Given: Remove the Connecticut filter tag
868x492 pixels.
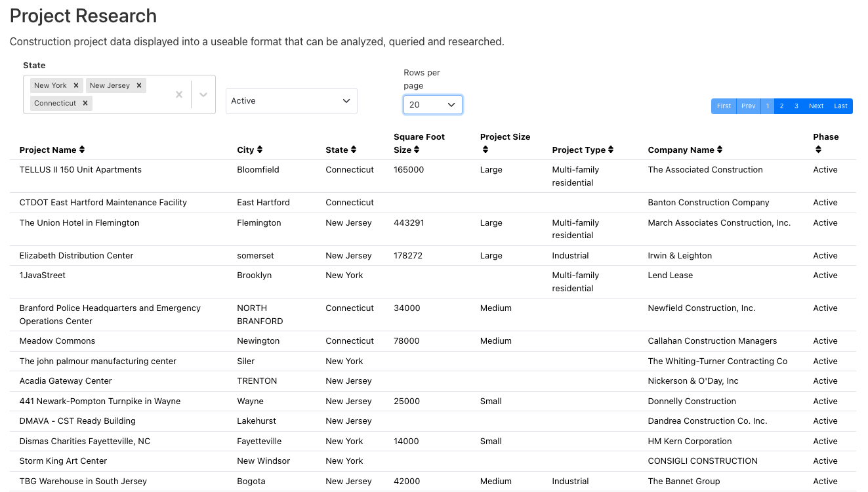Looking at the screenshot, I should pyautogui.click(x=85, y=103).
